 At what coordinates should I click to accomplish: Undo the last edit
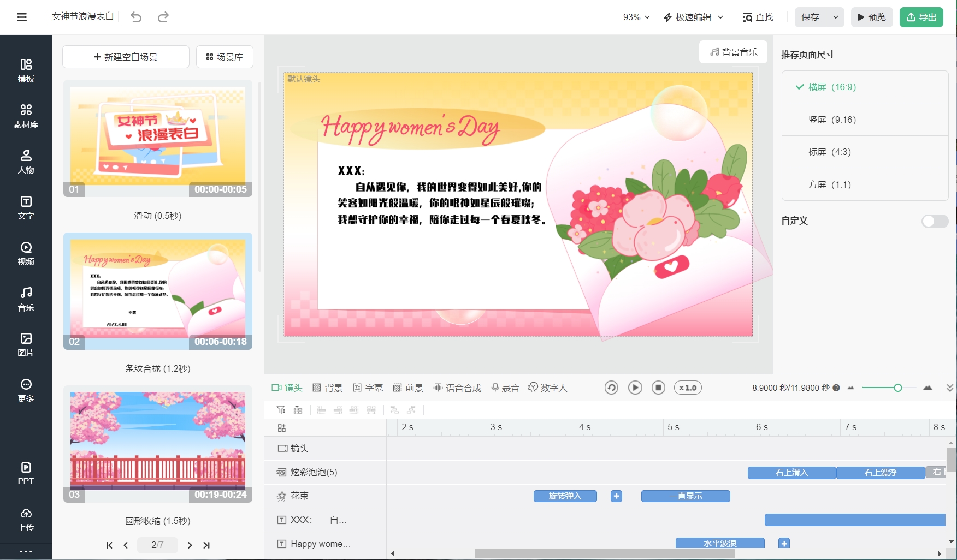click(x=136, y=17)
